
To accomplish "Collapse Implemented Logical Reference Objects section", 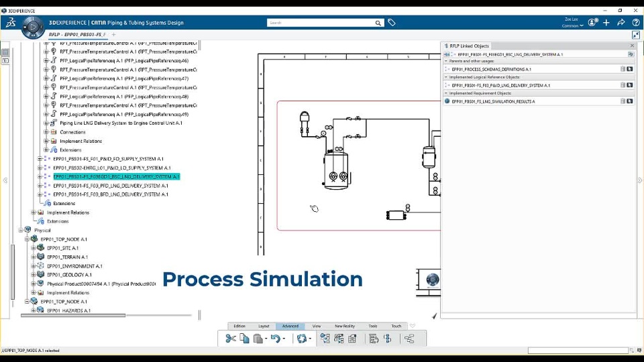I will pos(446,76).
